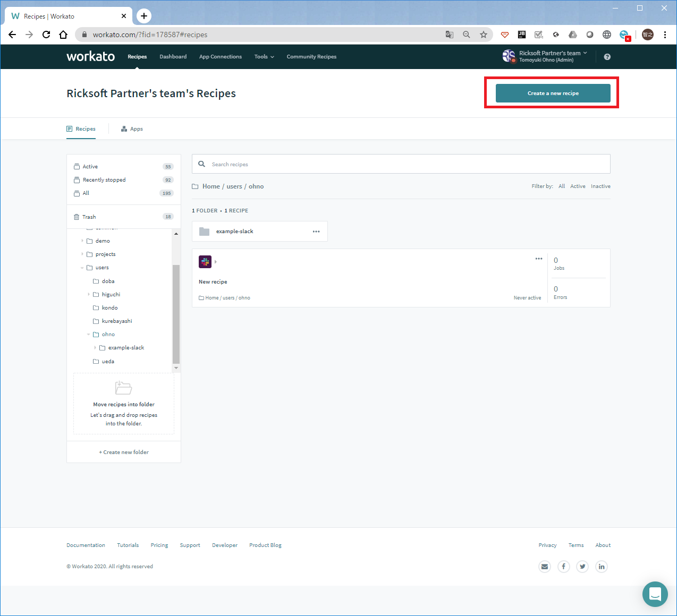Select the Recipes tab below the title
The height and width of the screenshot is (616, 677).
click(81, 129)
